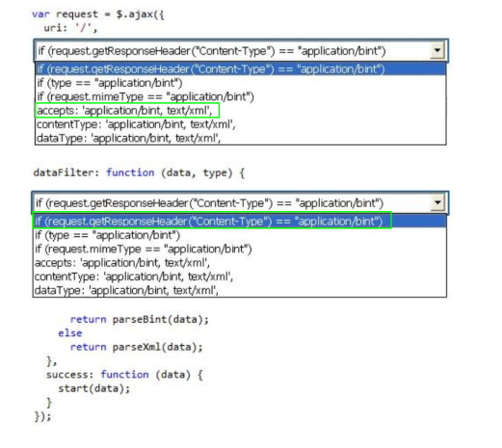Open the first dropdown arrow above dataFilter
The height and width of the screenshot is (448, 502).
(437, 50)
